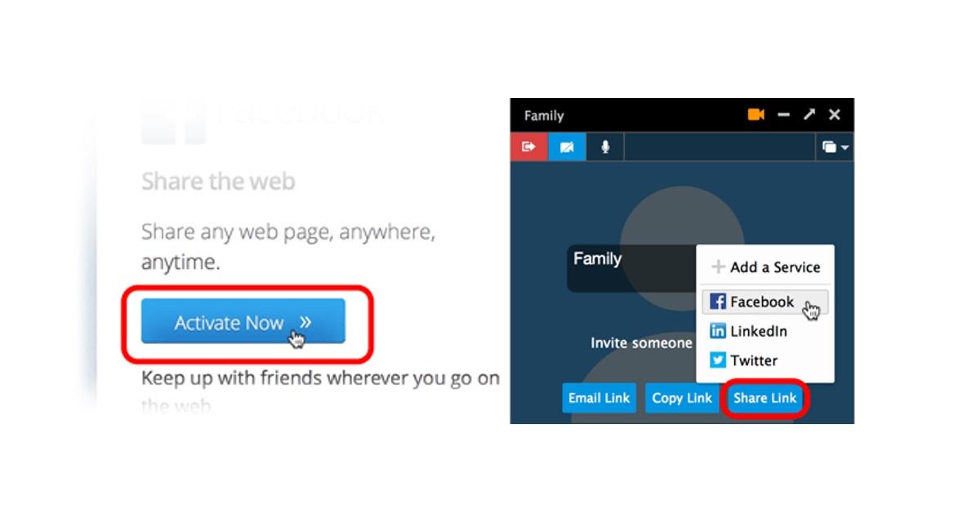Image resolution: width=980 pixels, height=523 pixels.
Task: Click the Share Link button
Action: pyautogui.click(x=765, y=398)
